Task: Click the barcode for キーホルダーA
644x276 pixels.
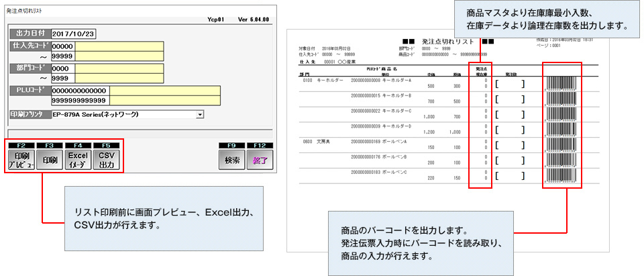Action: tap(560, 85)
